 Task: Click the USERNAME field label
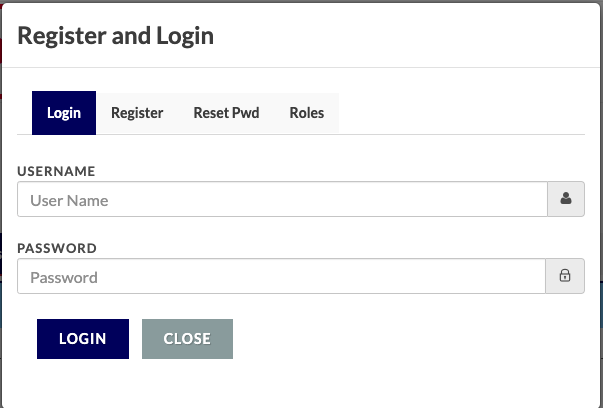point(56,171)
